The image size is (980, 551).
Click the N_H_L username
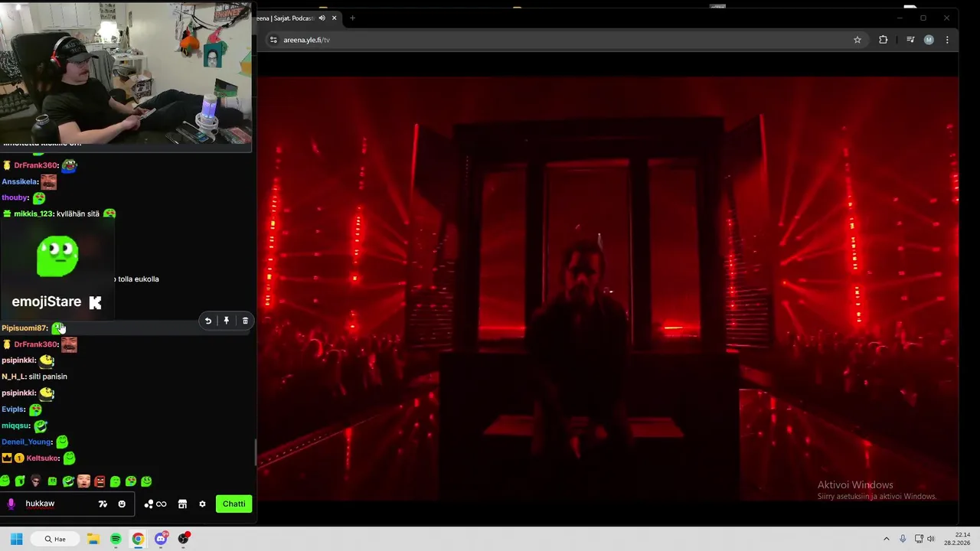coord(14,377)
